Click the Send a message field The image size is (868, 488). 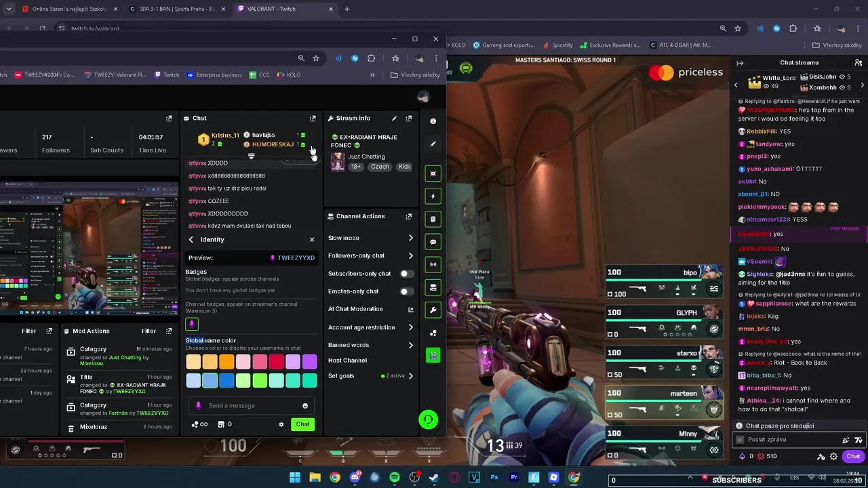pyautogui.click(x=251, y=406)
